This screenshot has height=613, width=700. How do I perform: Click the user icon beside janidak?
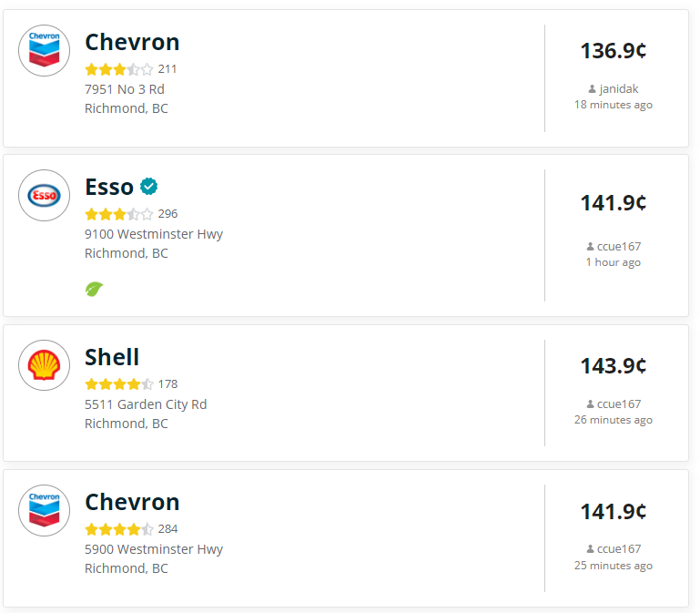593,89
